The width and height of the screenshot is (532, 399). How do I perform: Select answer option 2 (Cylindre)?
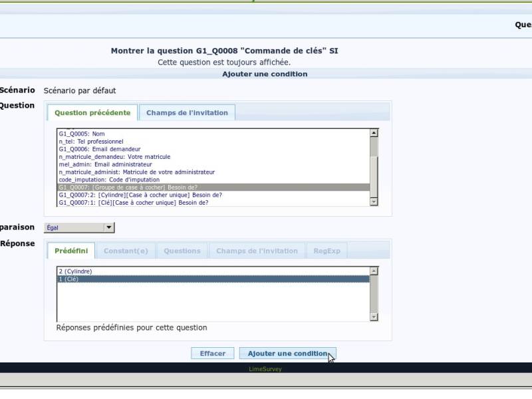pyautogui.click(x=213, y=271)
